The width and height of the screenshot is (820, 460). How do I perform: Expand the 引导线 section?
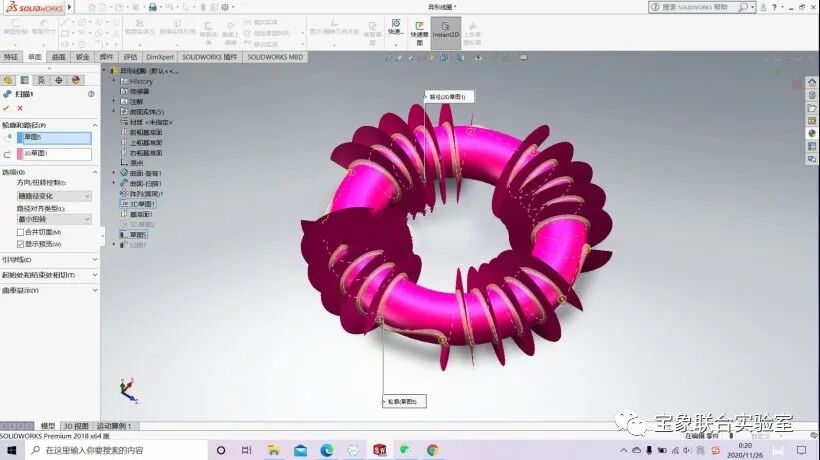95,259
